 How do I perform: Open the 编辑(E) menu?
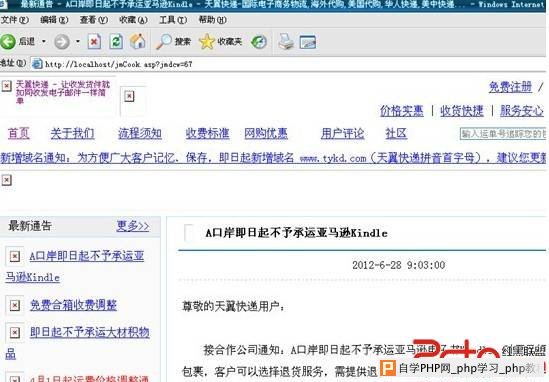click(x=54, y=20)
